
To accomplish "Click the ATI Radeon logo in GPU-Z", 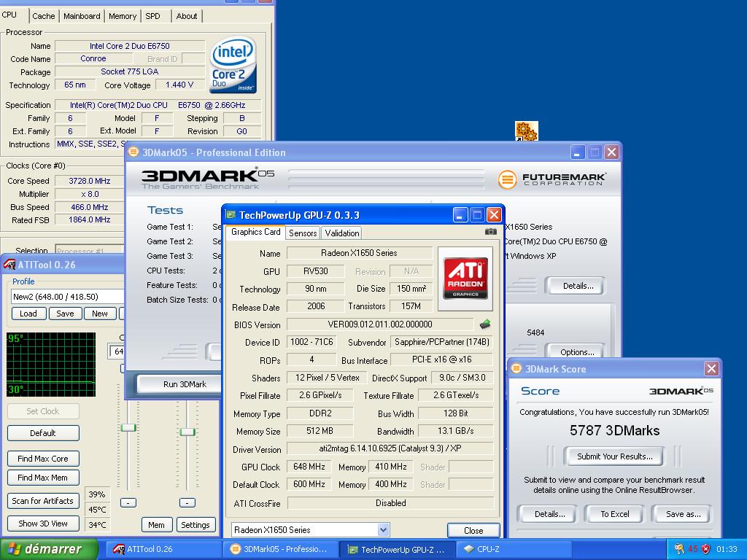I will tap(465, 278).
